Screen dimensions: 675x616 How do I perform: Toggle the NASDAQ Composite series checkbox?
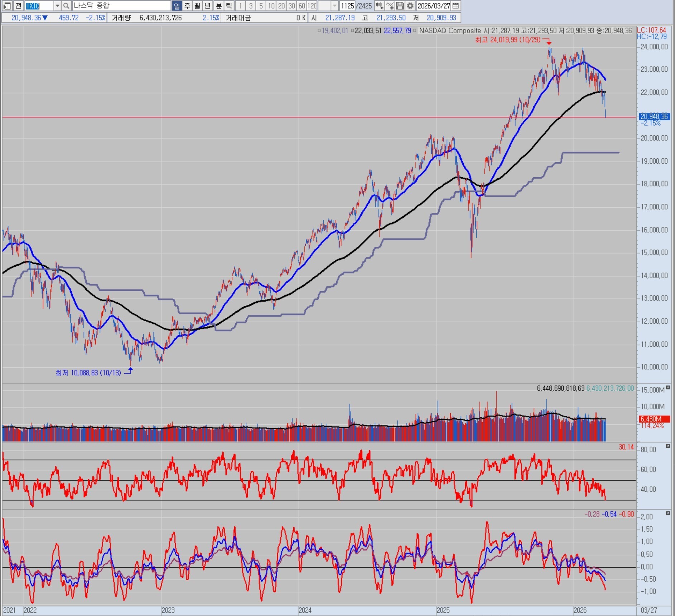point(415,31)
